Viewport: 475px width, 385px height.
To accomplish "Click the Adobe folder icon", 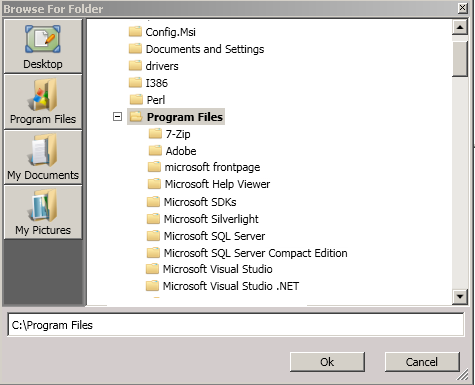I will [x=155, y=151].
